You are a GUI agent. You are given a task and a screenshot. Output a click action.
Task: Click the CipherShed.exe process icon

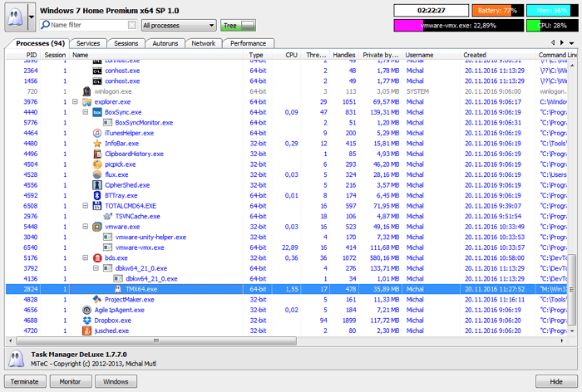point(97,185)
